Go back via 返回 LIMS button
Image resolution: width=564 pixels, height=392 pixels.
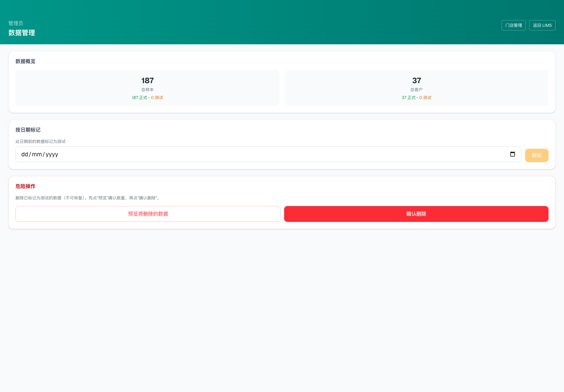coord(542,25)
